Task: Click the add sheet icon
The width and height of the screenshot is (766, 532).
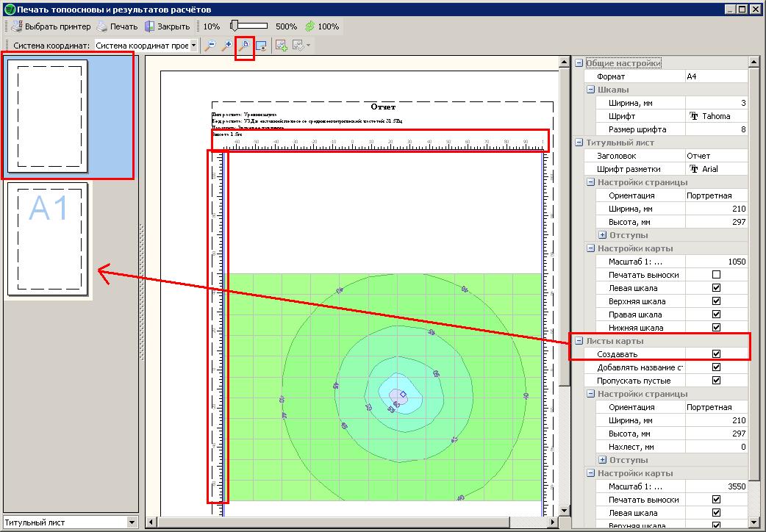Action: click(x=282, y=46)
